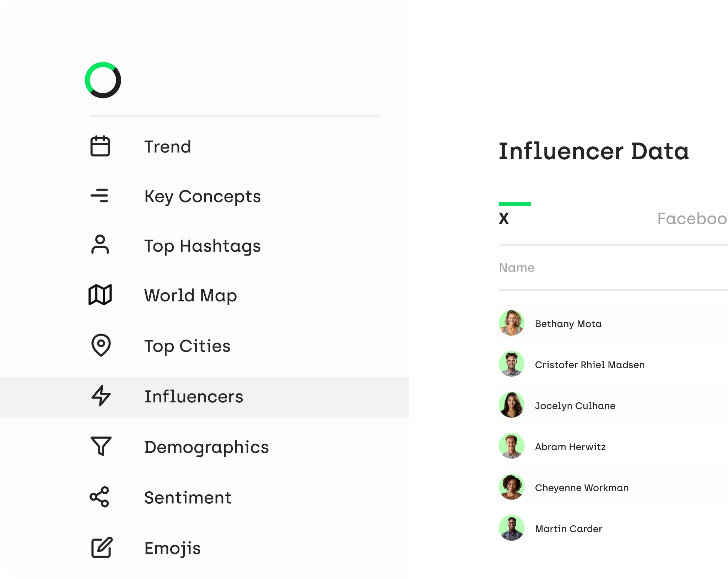Click Martin Carder's avatar image

(x=511, y=528)
